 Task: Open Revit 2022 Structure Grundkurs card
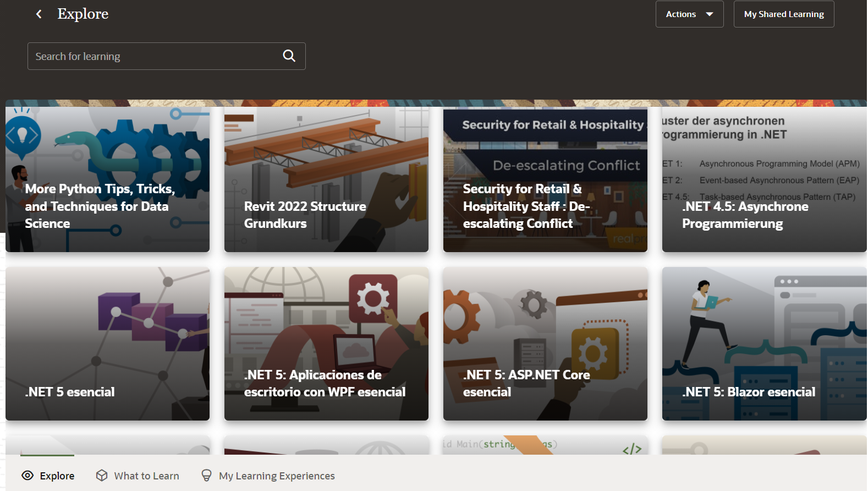coord(326,179)
